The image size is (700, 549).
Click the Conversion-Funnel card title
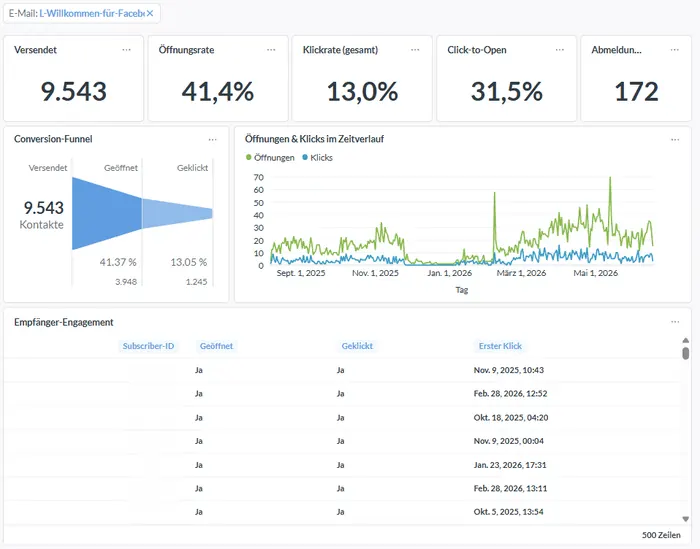[x=53, y=139]
